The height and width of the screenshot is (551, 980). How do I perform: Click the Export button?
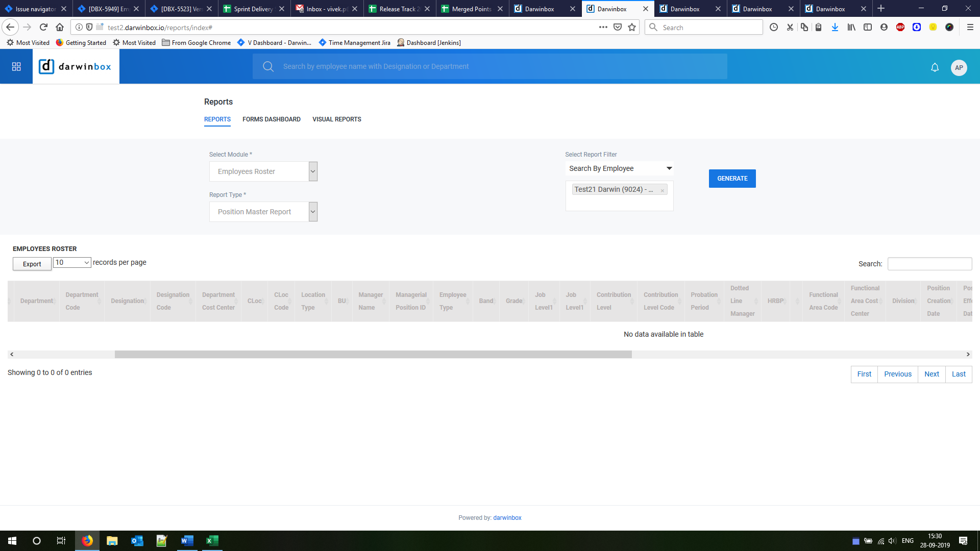[32, 264]
